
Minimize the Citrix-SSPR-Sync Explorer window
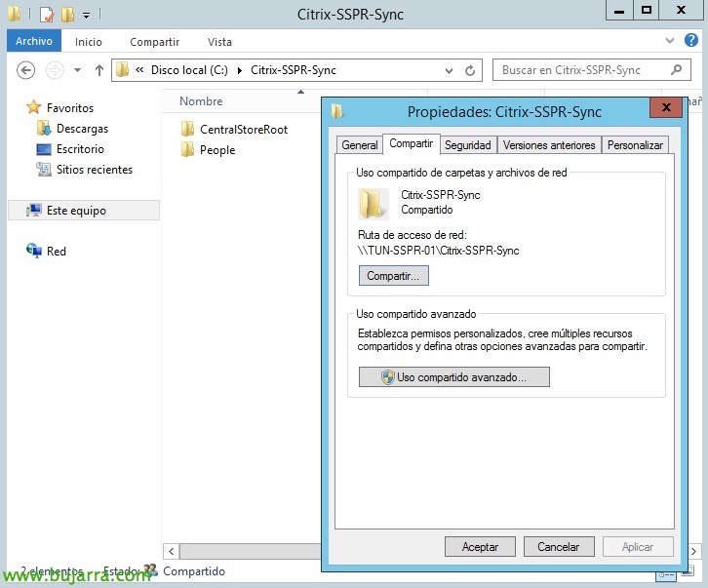click(619, 10)
